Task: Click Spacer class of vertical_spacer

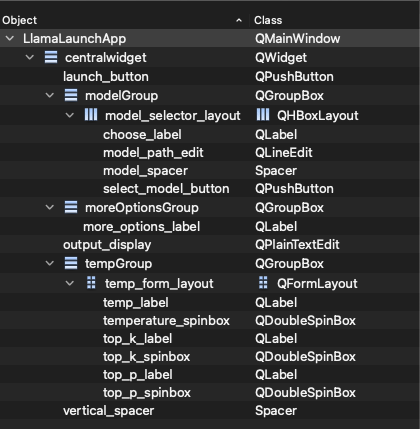Action: click(x=276, y=411)
